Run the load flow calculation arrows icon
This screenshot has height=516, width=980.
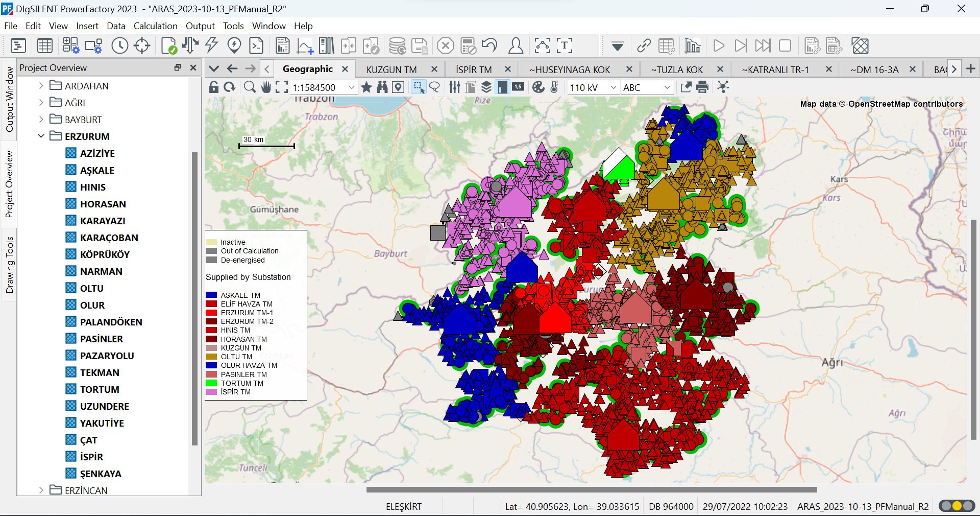point(190,46)
